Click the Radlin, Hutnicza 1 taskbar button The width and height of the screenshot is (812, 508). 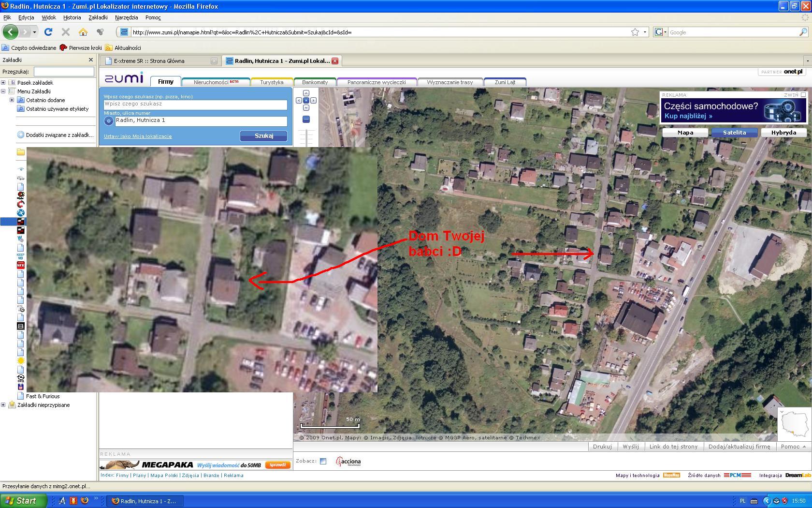coord(145,501)
